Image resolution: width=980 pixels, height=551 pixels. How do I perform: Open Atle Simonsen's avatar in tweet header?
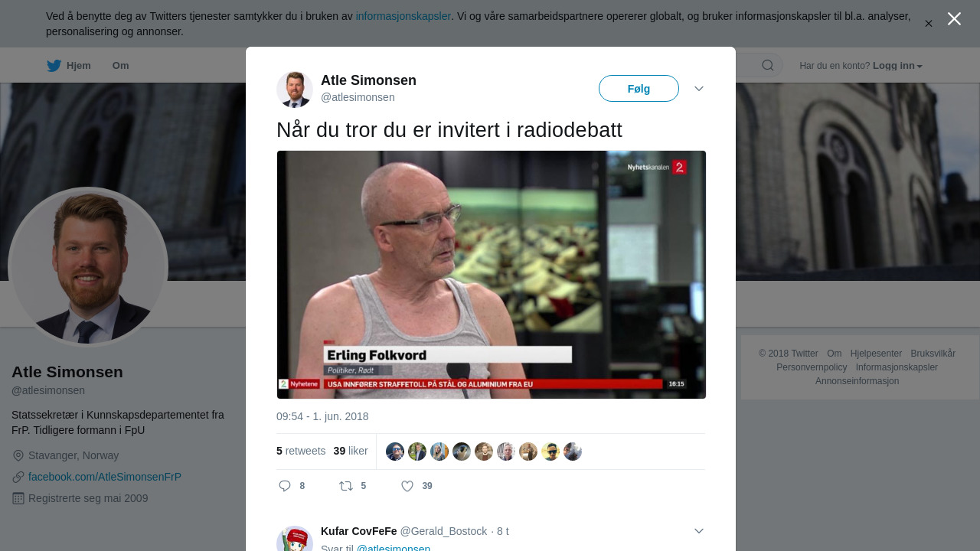click(295, 90)
